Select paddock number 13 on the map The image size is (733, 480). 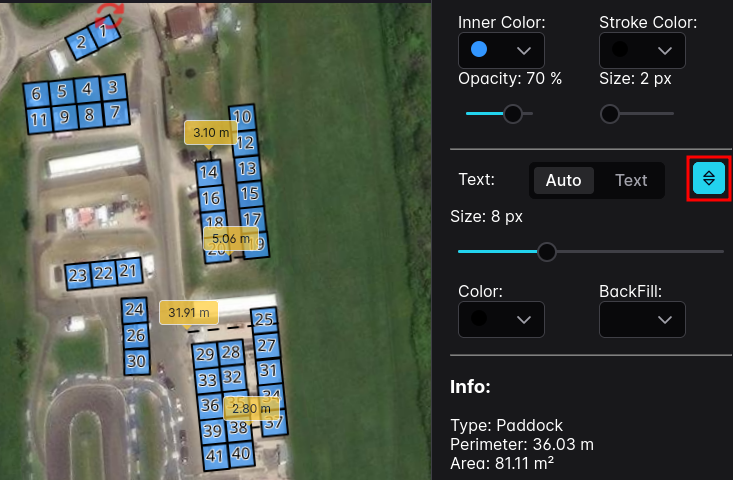coord(247,169)
